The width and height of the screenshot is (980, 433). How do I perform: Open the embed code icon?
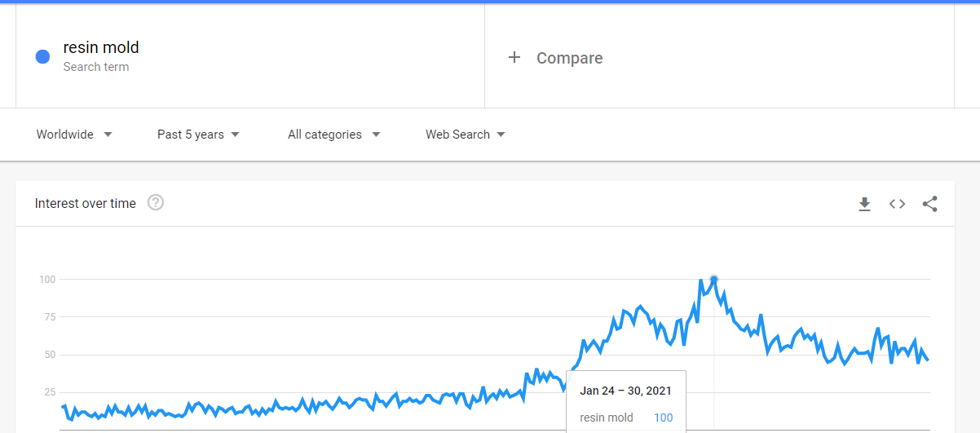(897, 204)
